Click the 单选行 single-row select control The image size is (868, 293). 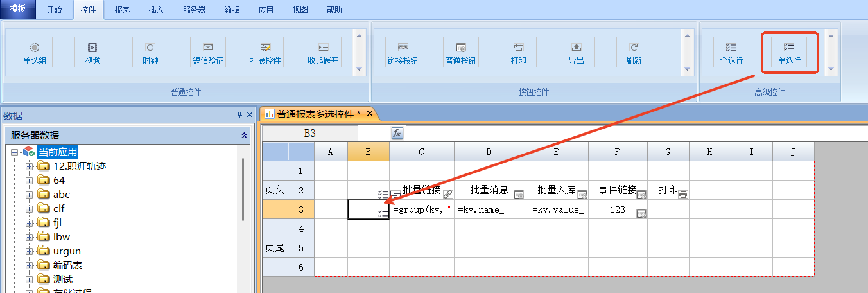pyautogui.click(x=789, y=53)
